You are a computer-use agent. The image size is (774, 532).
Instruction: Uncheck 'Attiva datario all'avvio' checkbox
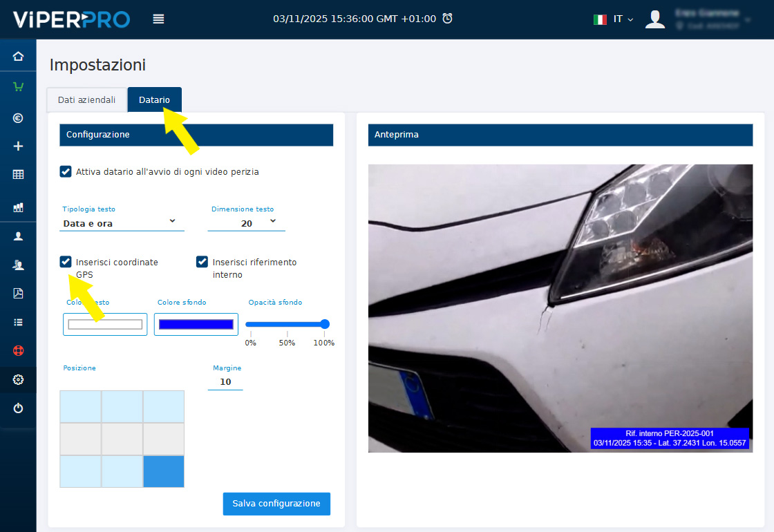click(x=66, y=171)
